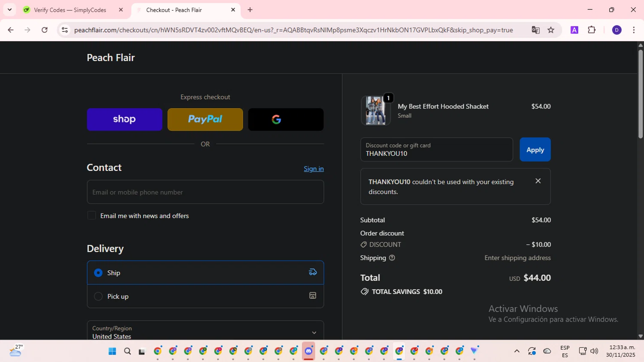
Task: Bookmark this page with the star icon
Action: point(551,30)
